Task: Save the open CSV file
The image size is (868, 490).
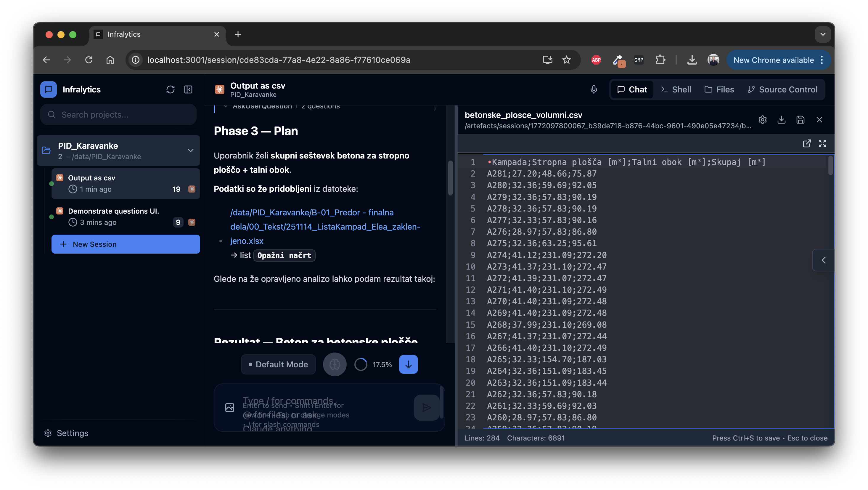Action: pos(801,120)
